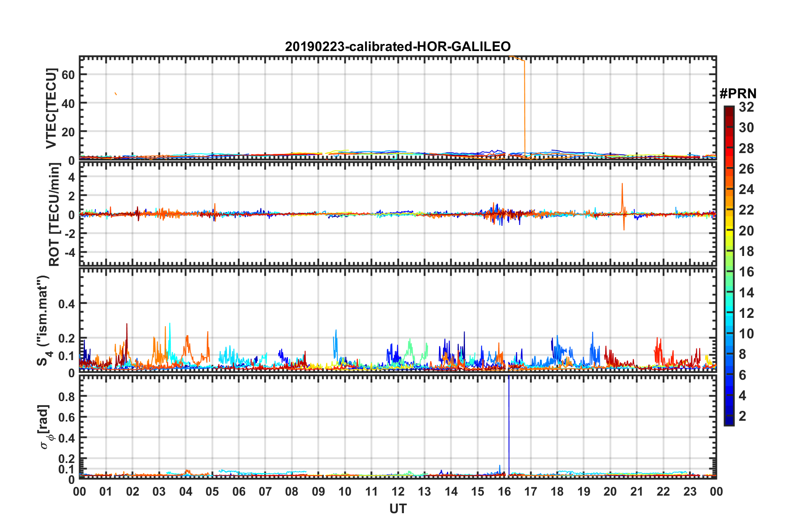Click the PRN colorbar gradient strip

(729, 266)
